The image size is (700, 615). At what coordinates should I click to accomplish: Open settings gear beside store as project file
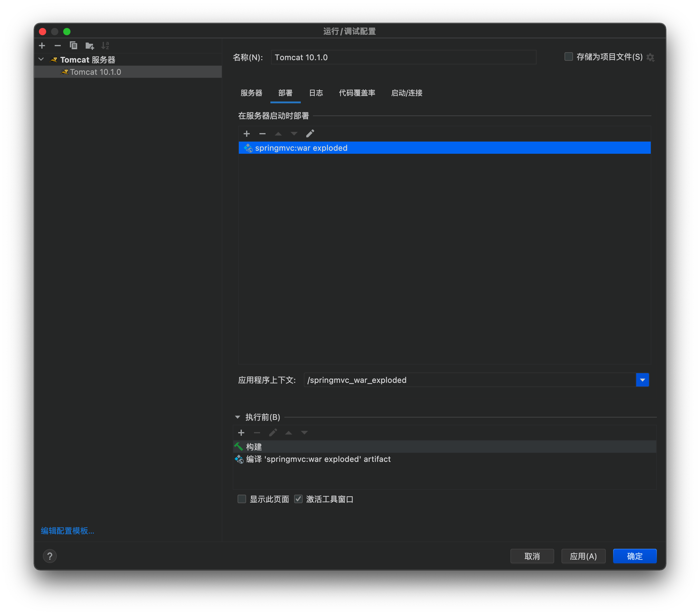[x=650, y=57]
